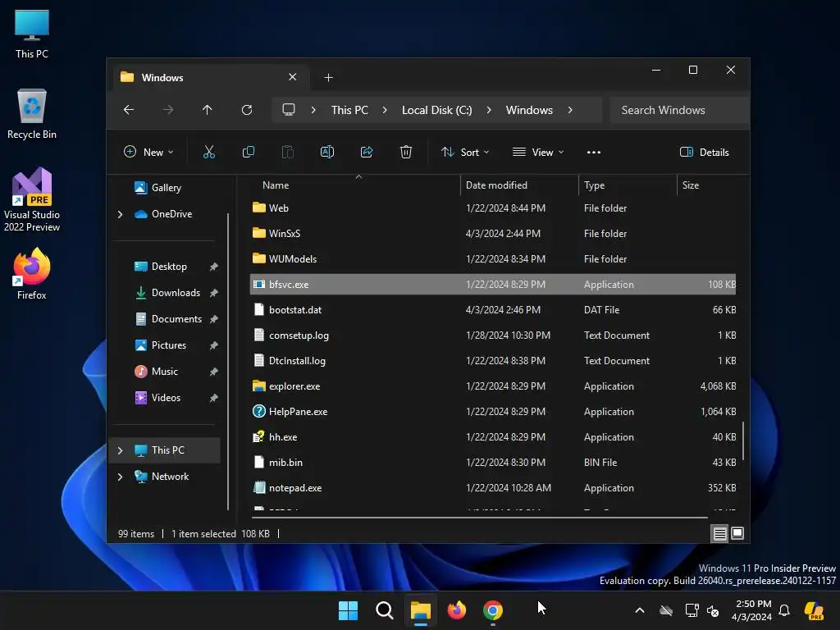Unpin Documents using its pin icon
Screen dimensions: 840x630
(214, 319)
